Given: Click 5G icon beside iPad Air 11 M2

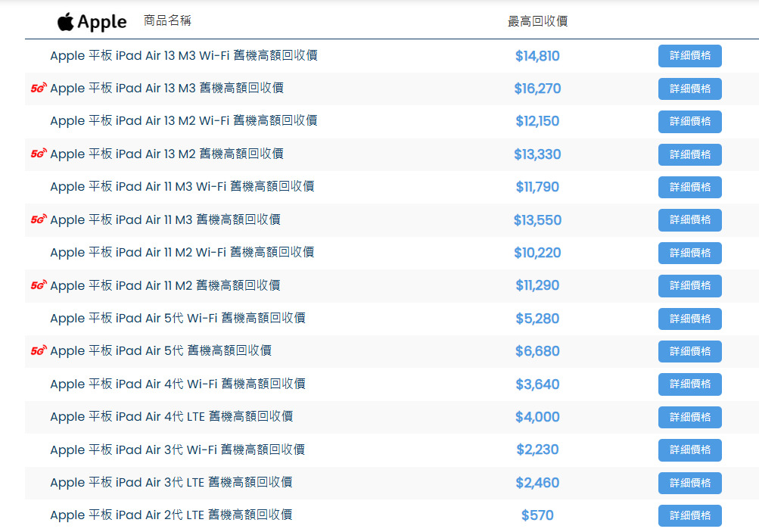Looking at the screenshot, I should pos(39,285).
